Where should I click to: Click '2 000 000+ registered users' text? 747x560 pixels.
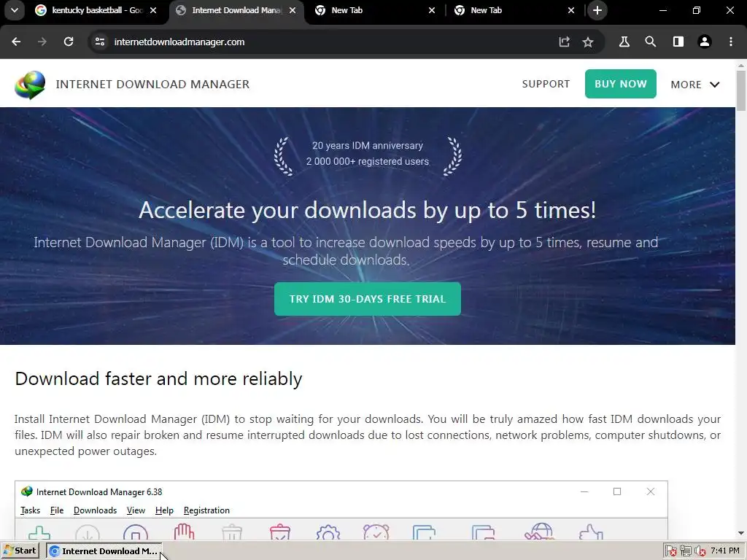pos(368,161)
